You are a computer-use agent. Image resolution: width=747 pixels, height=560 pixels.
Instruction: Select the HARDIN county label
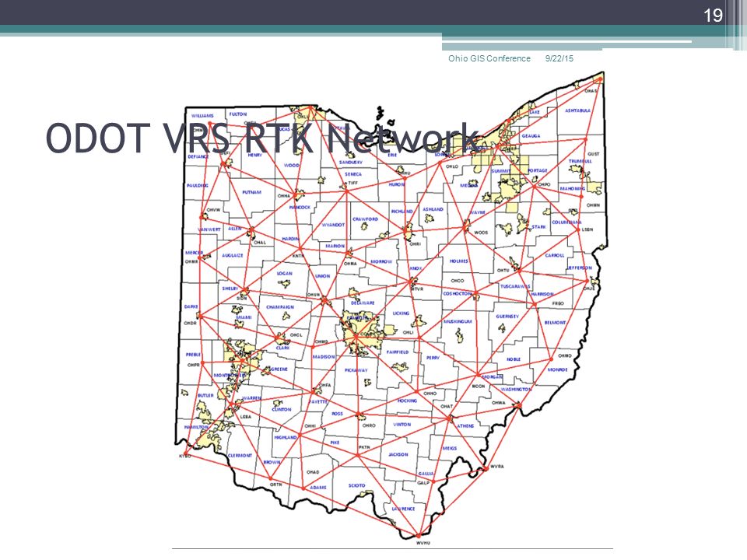(x=290, y=239)
